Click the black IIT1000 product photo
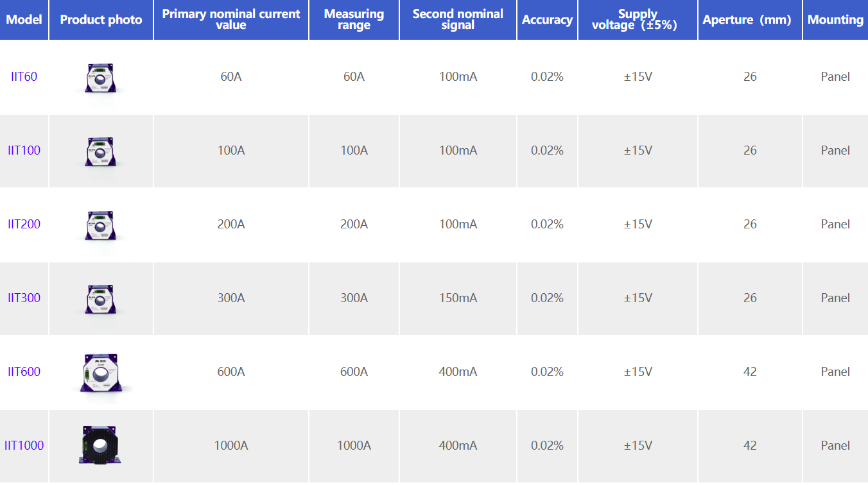 pyautogui.click(x=101, y=445)
